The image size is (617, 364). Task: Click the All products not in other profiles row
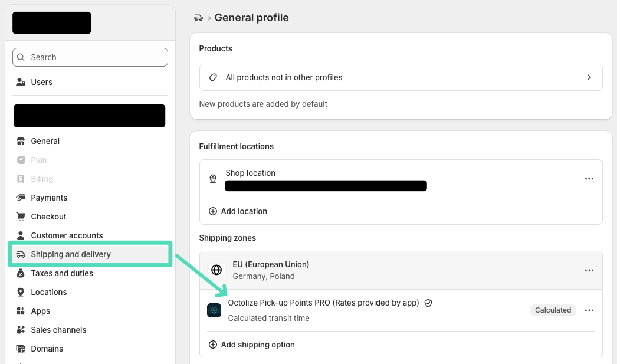(x=401, y=77)
